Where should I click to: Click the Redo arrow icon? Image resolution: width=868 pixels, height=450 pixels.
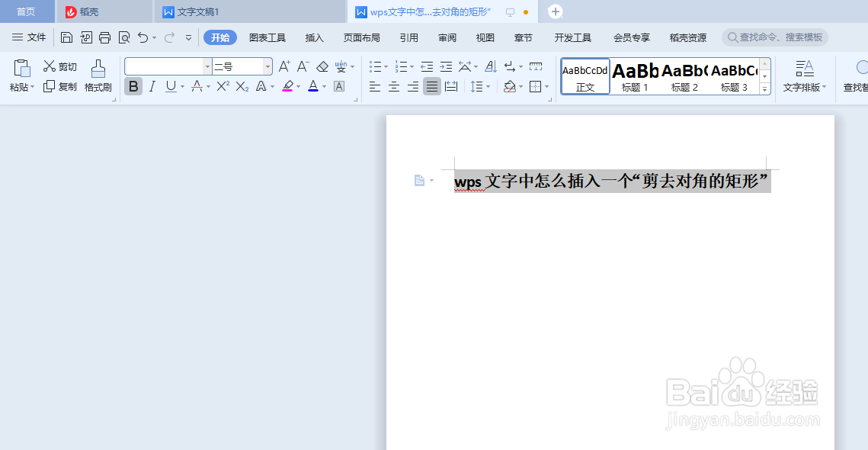[x=170, y=37]
